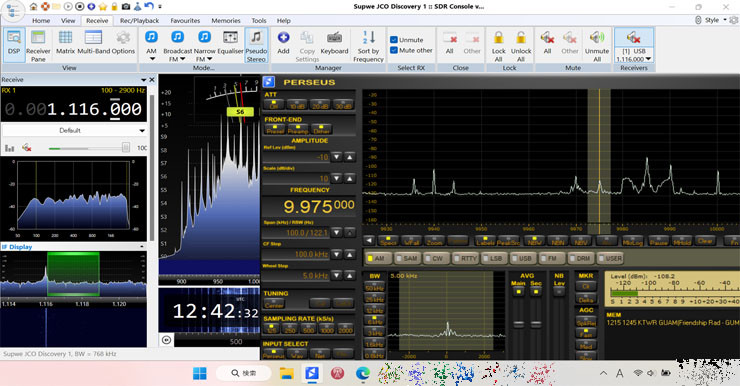Click the mute speaker icon in Receive panel
Screen dimensions: 740x386
click(x=27, y=148)
